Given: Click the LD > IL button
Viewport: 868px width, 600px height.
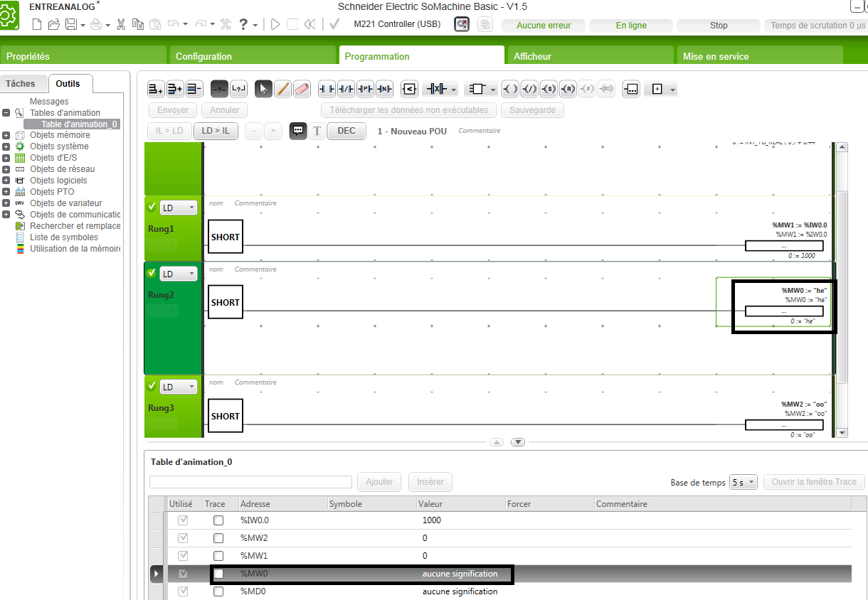Looking at the screenshot, I should click(216, 131).
